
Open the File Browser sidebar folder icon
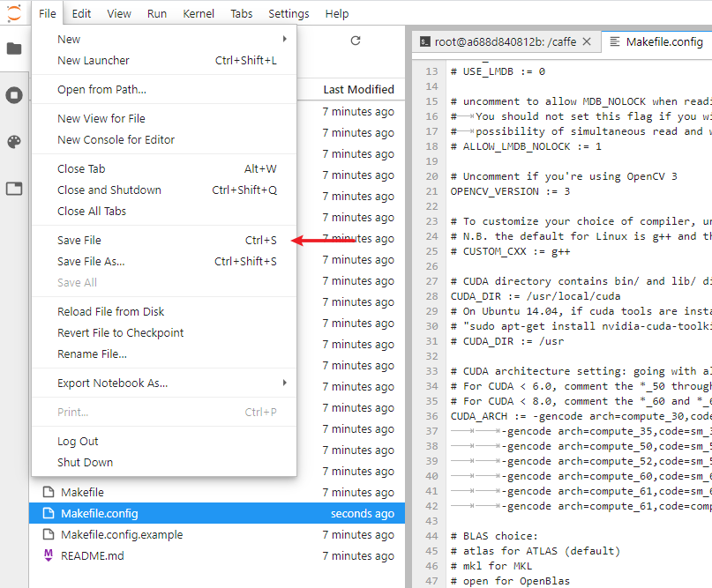click(x=14, y=48)
